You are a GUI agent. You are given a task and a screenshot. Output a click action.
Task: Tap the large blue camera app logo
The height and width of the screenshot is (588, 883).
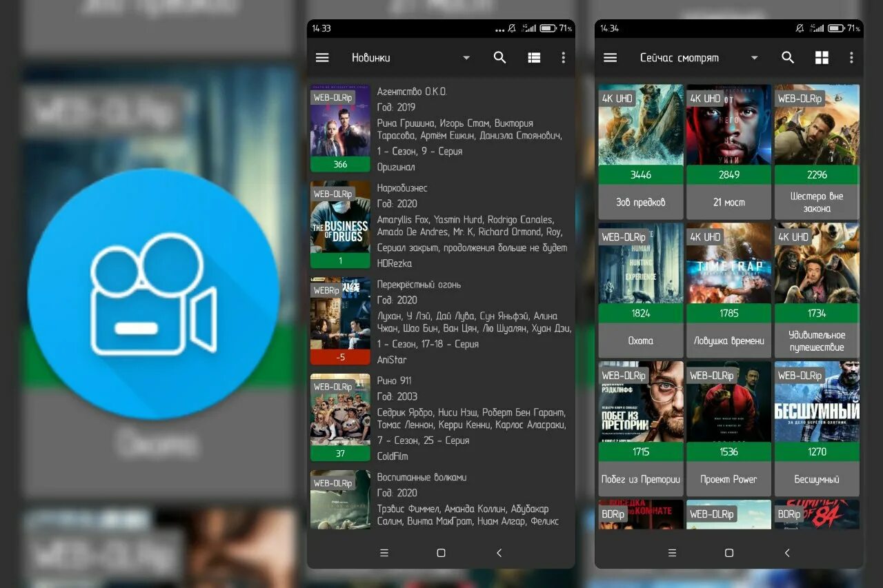point(154,294)
